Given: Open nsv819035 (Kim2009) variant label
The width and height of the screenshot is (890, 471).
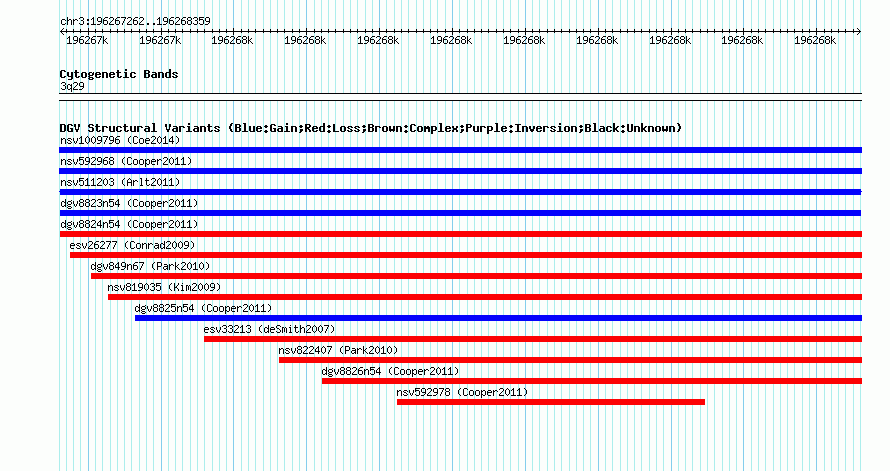Looking at the screenshot, I should pos(164,287).
